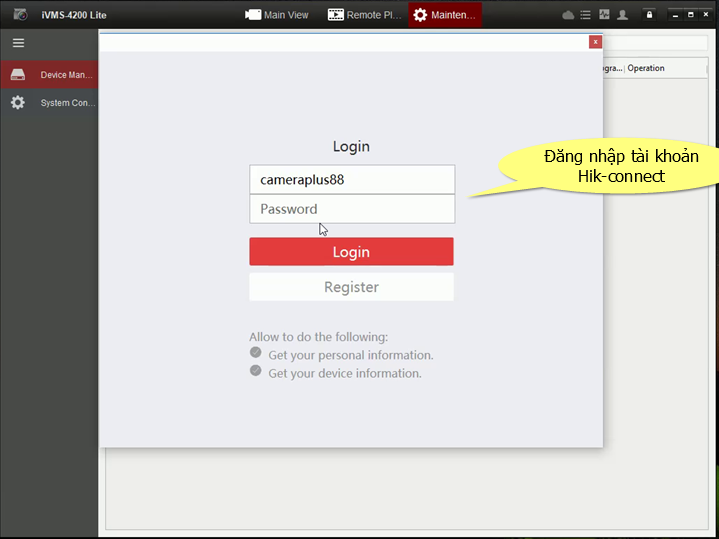Lock the client with the padlock icon
Screen dimensions: 719x539
coord(649,15)
